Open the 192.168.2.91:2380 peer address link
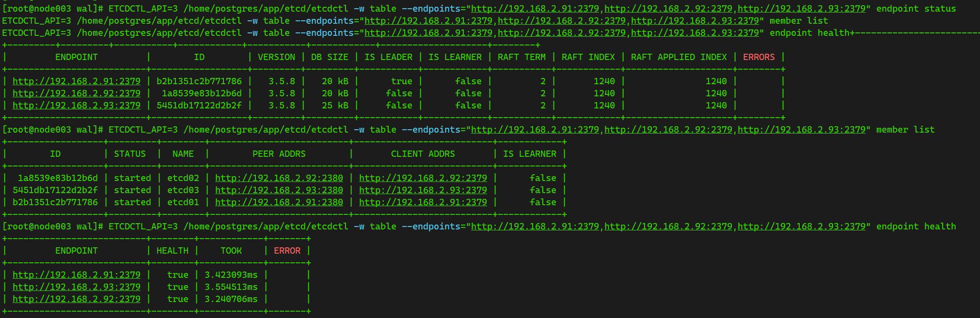 click(279, 202)
